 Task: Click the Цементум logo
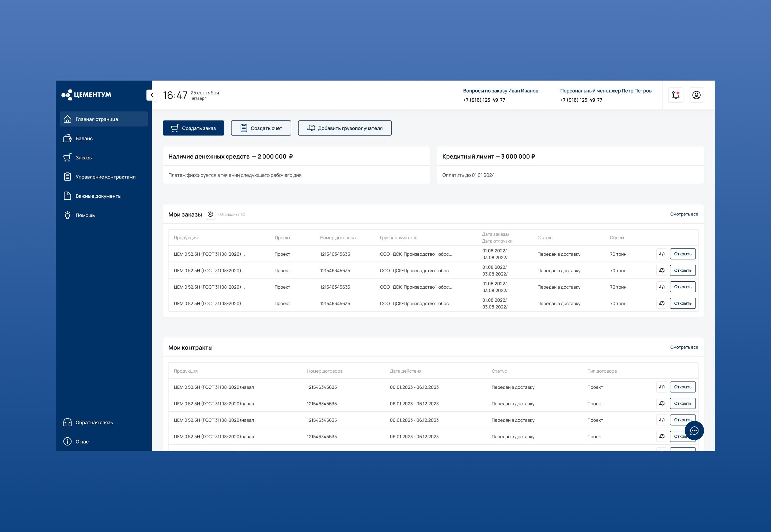tap(86, 95)
